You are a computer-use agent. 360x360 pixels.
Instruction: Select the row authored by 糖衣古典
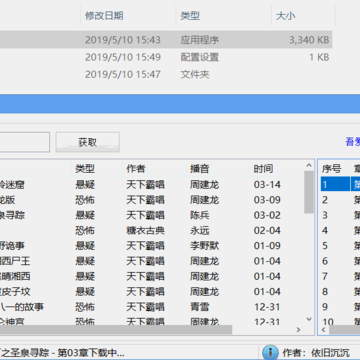[152, 231]
